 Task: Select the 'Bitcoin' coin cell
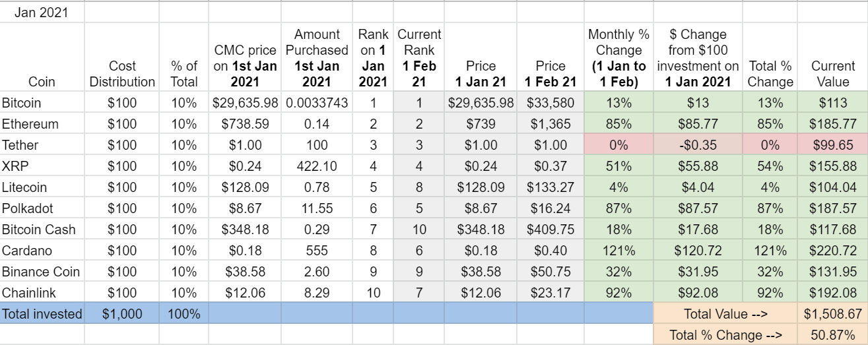coord(42,102)
